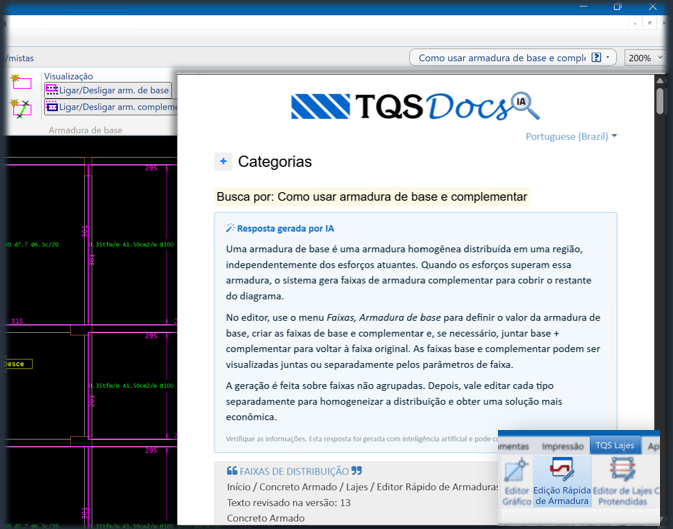Click 'Texto revisado na versão: 13'
Image resolution: width=673 pixels, height=529 pixels.
pos(288,502)
